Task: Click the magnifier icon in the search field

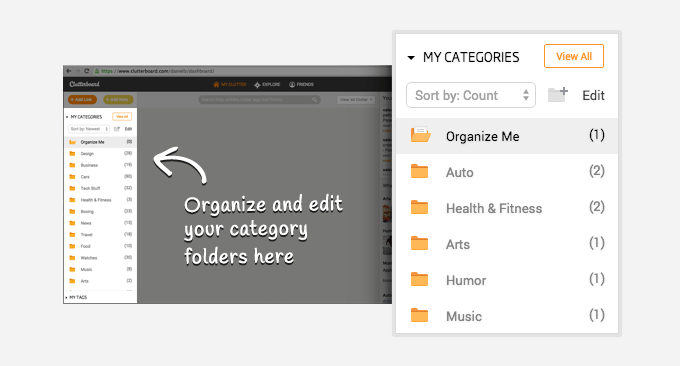Action: [x=314, y=100]
